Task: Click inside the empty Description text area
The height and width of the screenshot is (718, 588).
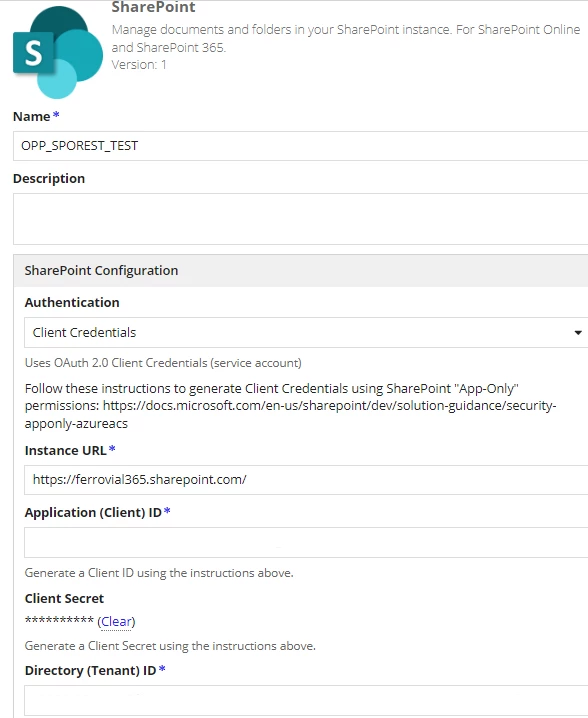Action: tap(300, 219)
